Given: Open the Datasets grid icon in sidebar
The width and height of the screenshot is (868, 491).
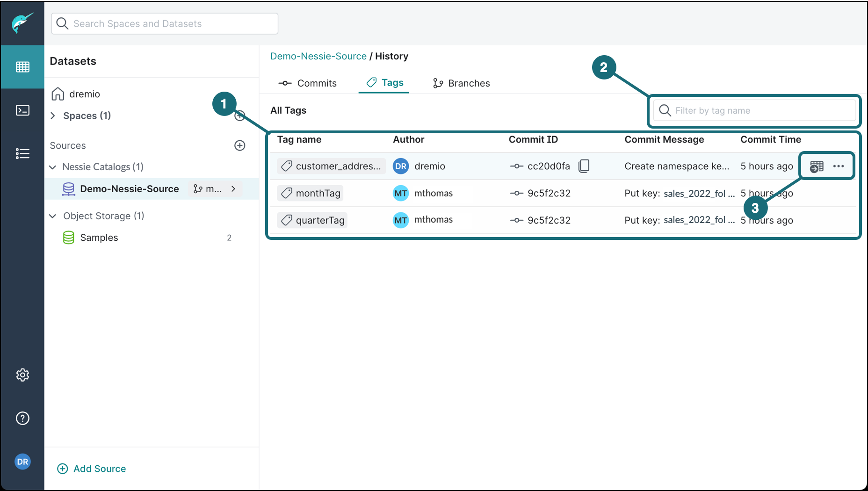Looking at the screenshot, I should (22, 67).
